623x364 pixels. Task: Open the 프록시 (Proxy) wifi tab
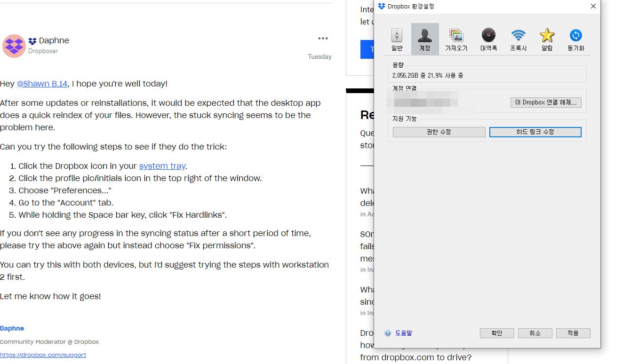pos(518,40)
